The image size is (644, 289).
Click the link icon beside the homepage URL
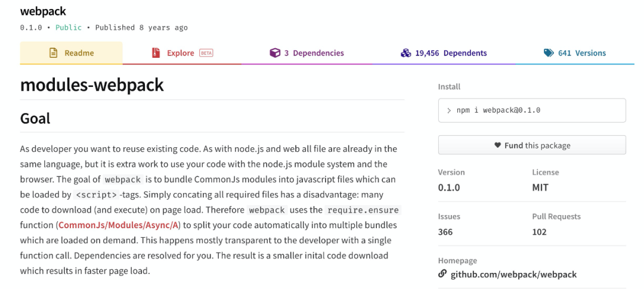click(442, 274)
